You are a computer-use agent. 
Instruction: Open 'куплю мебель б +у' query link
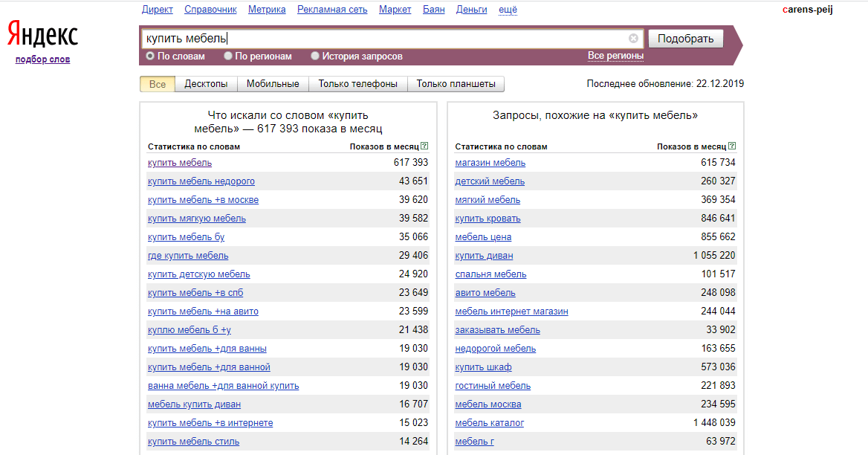(x=190, y=330)
